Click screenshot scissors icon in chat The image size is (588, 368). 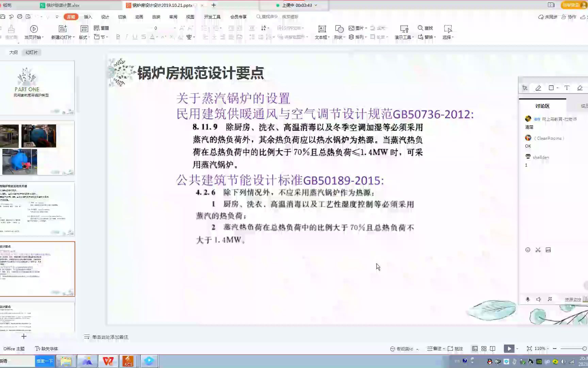538,250
